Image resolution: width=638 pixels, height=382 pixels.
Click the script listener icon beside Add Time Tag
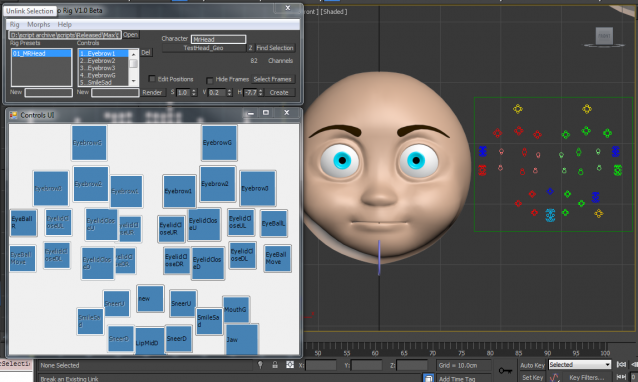coord(428,378)
